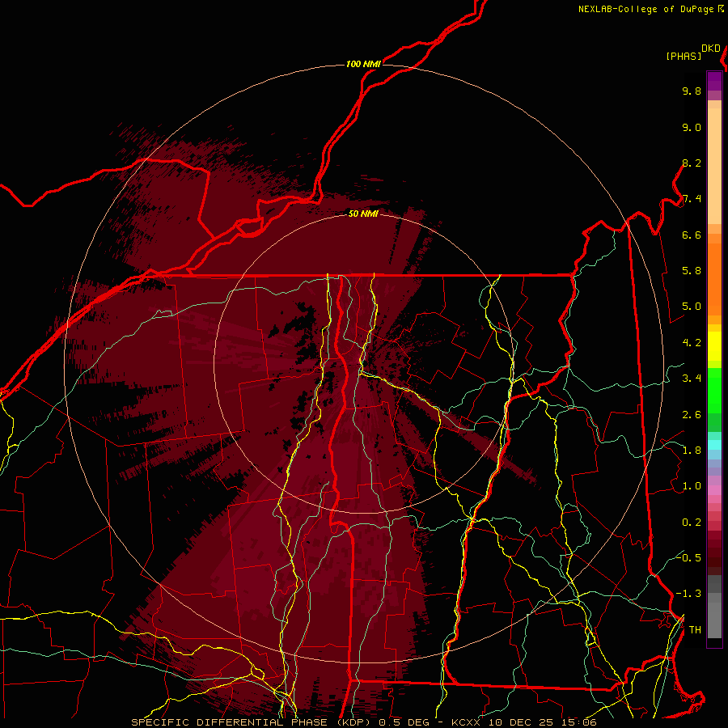Click the 7.4 scale value
Viewport: 728px width, 728px height.
point(692,199)
